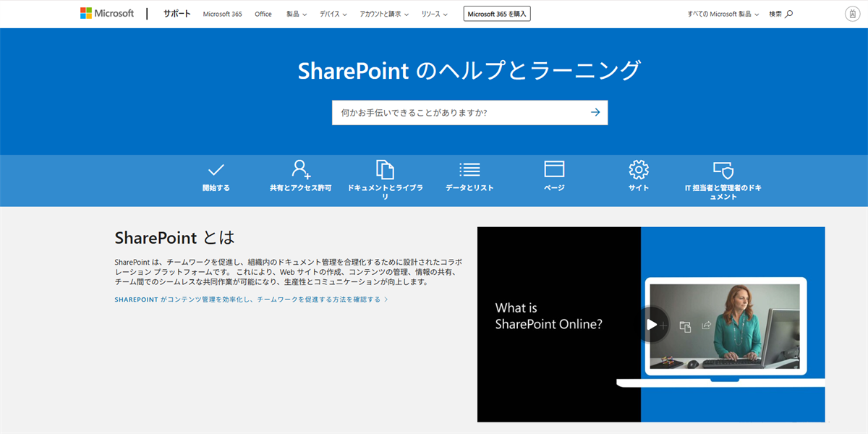Open the 開始する tab label
Image resolution: width=868 pixels, height=434 pixels.
pyautogui.click(x=216, y=188)
